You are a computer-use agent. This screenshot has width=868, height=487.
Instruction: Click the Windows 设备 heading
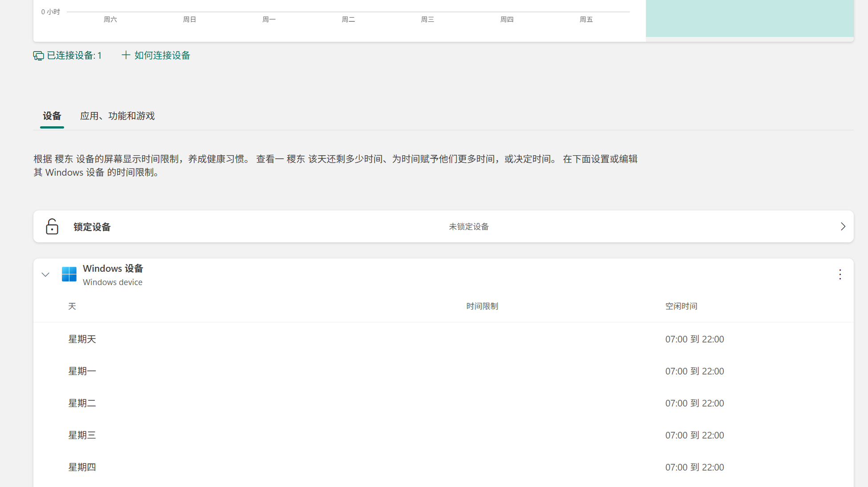[x=113, y=268]
